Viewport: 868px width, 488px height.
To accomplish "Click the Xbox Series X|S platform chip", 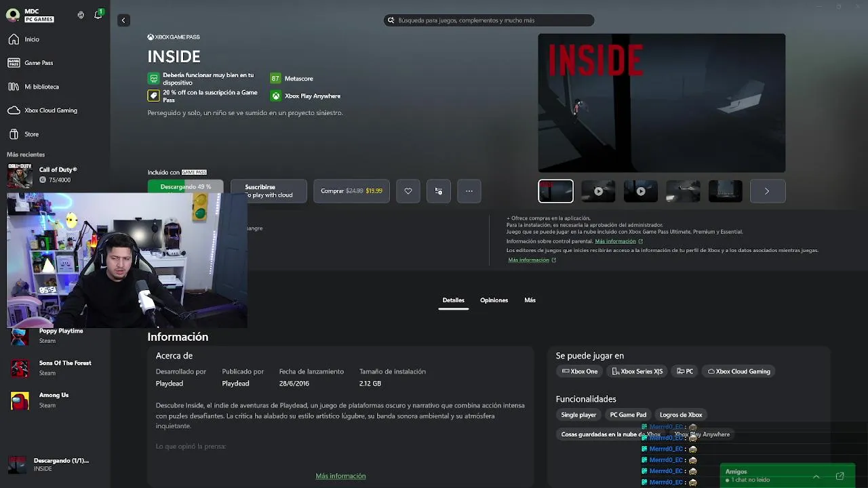I will tap(637, 371).
